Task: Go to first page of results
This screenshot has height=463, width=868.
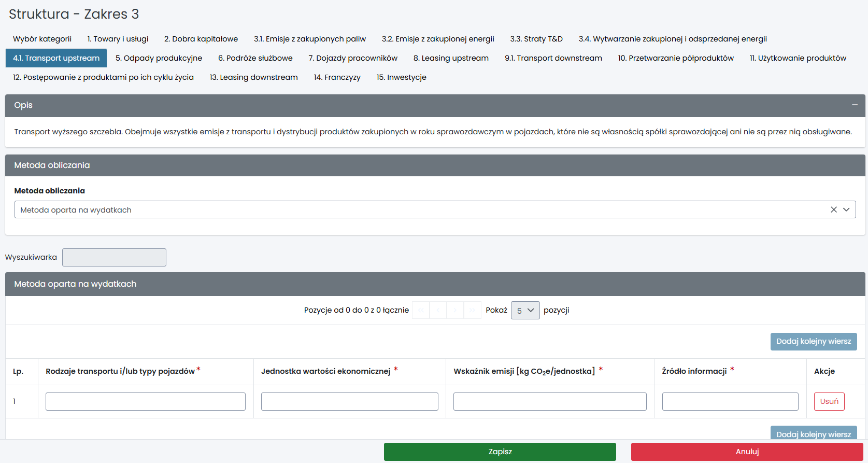Action: tap(421, 310)
